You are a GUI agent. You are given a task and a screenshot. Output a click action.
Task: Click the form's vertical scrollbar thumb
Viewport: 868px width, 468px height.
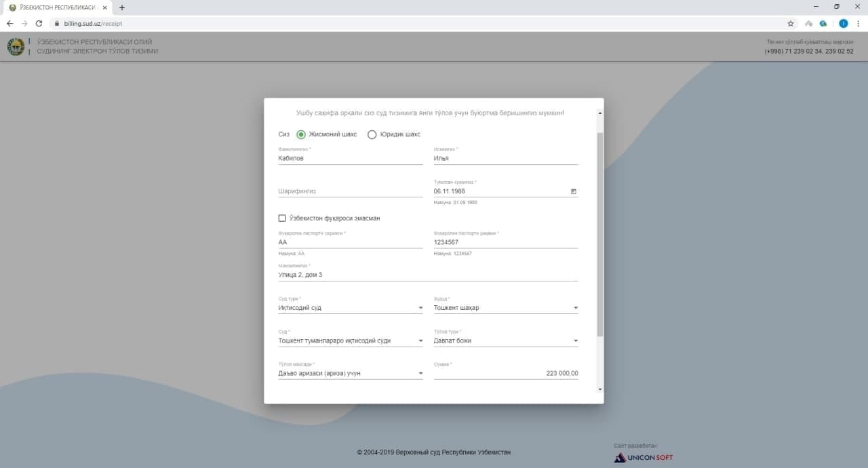(599, 235)
